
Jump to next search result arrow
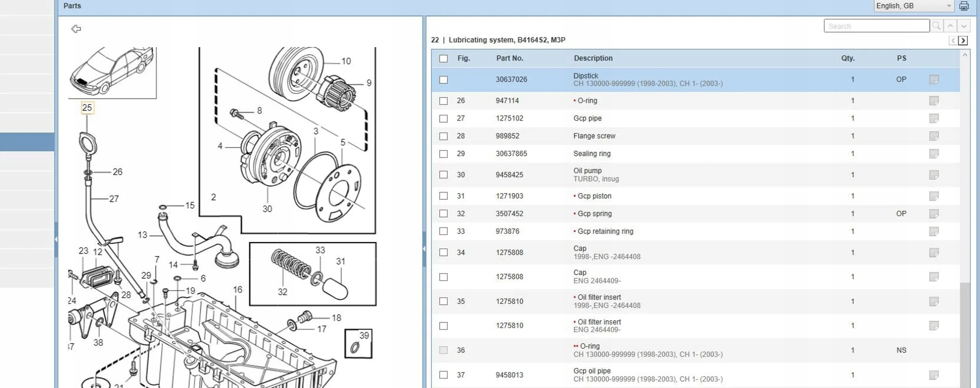[964, 26]
